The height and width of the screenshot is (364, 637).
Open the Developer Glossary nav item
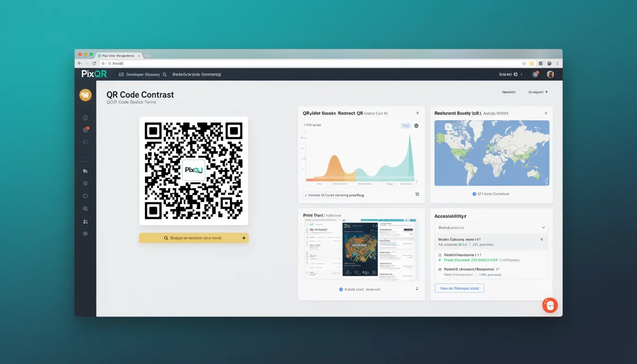pos(139,74)
